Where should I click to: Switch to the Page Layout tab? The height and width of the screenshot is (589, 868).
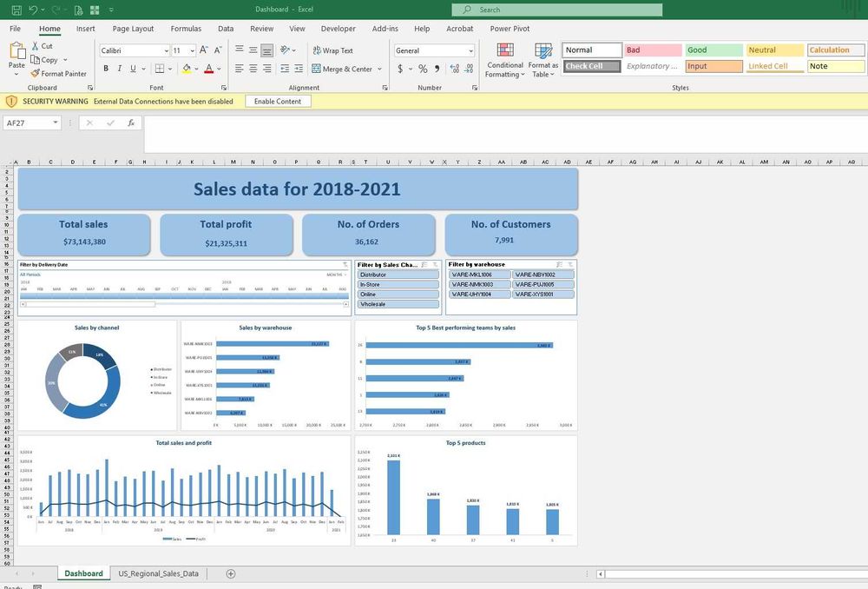pyautogui.click(x=133, y=29)
